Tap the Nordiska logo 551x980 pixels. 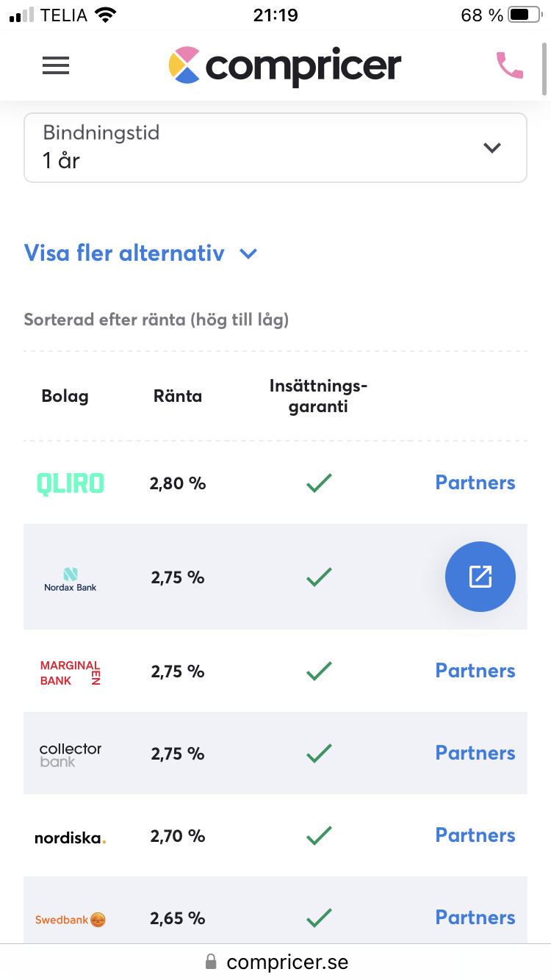point(71,837)
